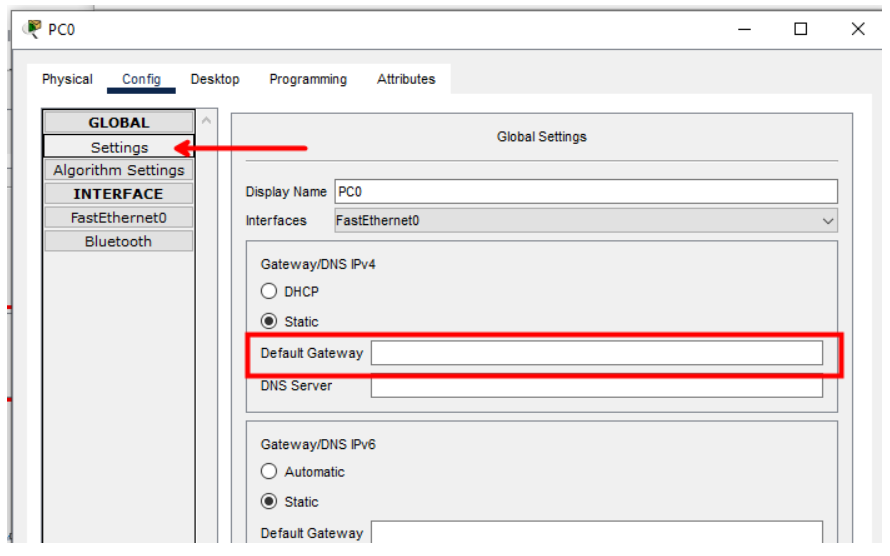The width and height of the screenshot is (890, 556).
Task: Click the sidebar scroll up arrow
Action: (207, 121)
